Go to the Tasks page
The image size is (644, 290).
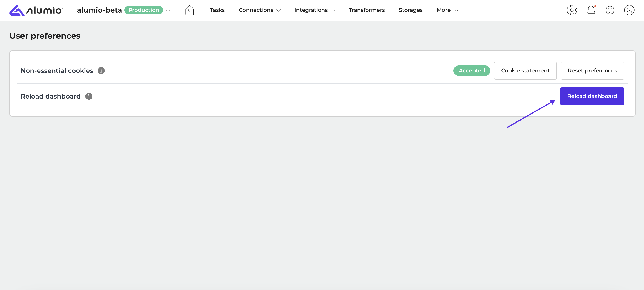(x=217, y=10)
